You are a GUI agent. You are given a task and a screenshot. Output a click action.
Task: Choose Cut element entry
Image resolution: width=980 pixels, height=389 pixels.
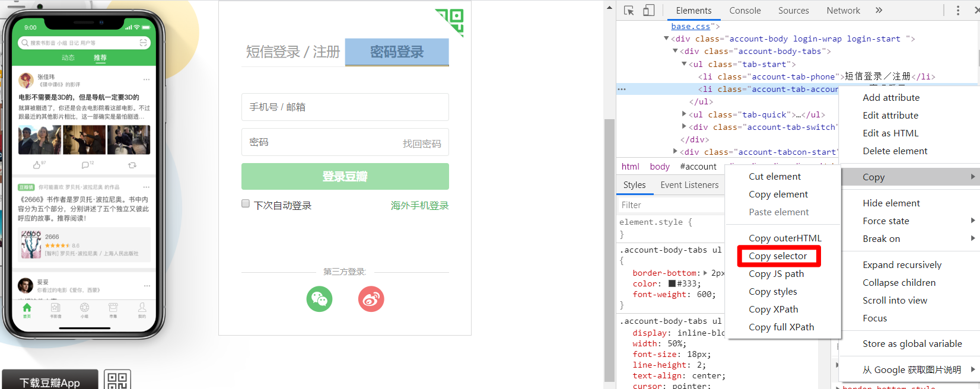tap(774, 177)
